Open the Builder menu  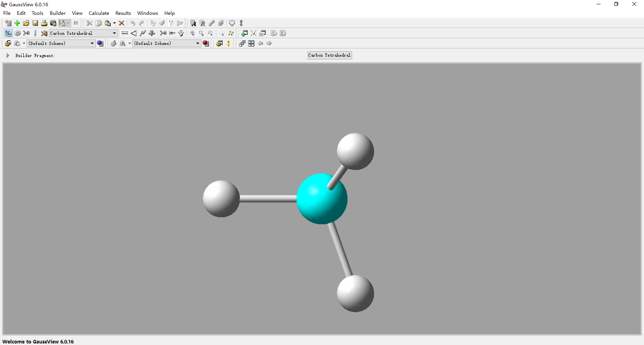(58, 13)
